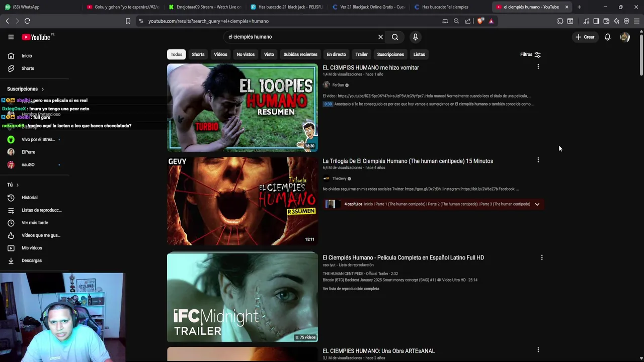Image resolution: width=644 pixels, height=362 pixels.
Task: Open options menu for EL CI3MPI3S HUMANO video
Action: coord(538,67)
